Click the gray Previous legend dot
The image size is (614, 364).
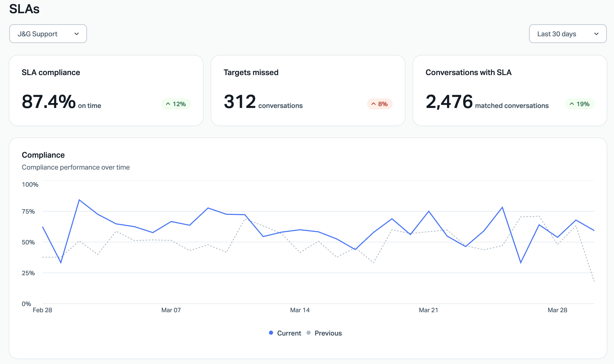pos(309,333)
